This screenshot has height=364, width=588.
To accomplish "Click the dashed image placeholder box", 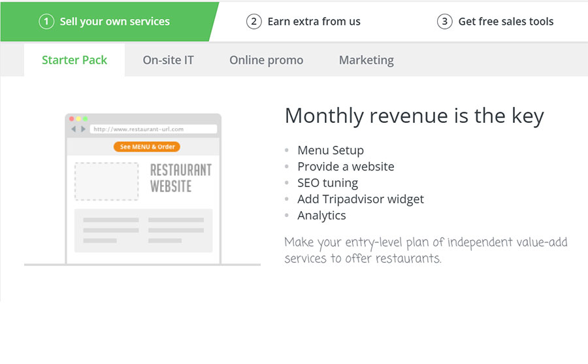I will tap(106, 181).
